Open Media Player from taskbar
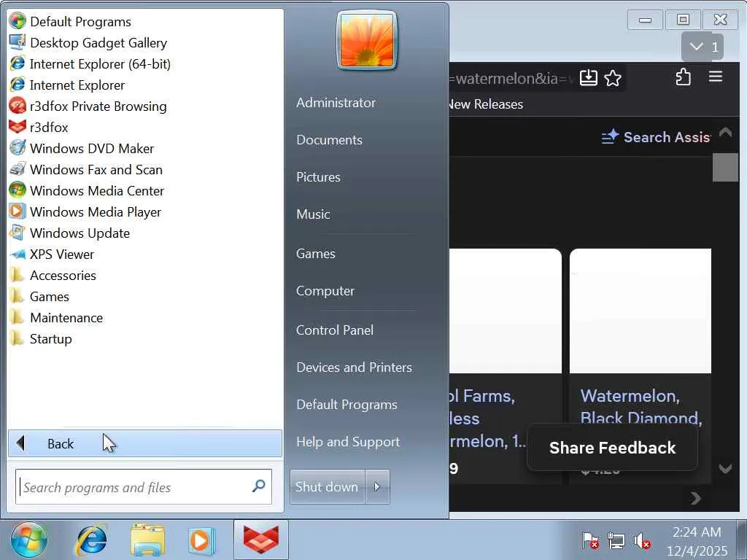This screenshot has width=747, height=560. (201, 540)
